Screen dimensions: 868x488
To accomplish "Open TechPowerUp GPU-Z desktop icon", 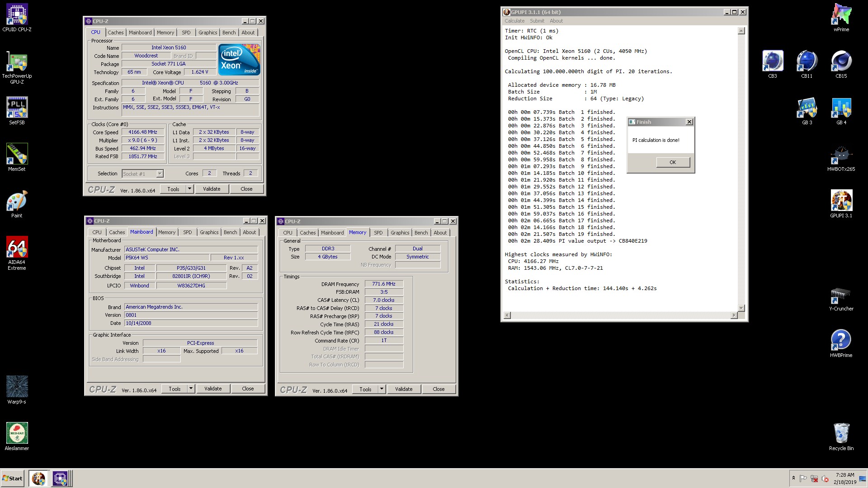I will coord(17,68).
